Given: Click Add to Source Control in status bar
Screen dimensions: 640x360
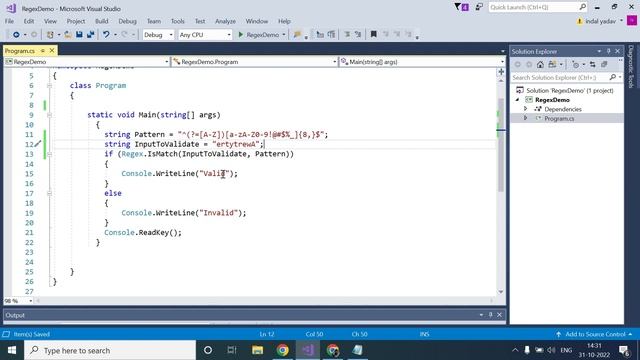Looking at the screenshot, I should click(595, 334).
